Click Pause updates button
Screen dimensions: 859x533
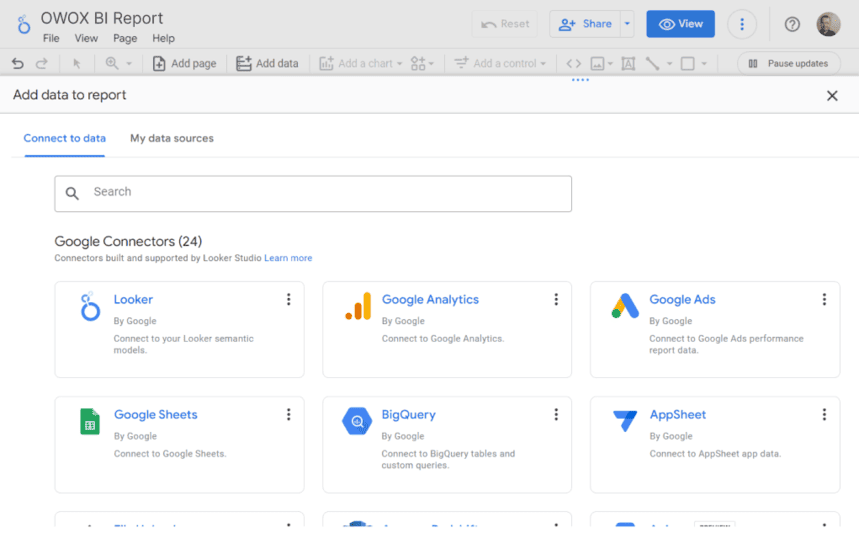789,64
